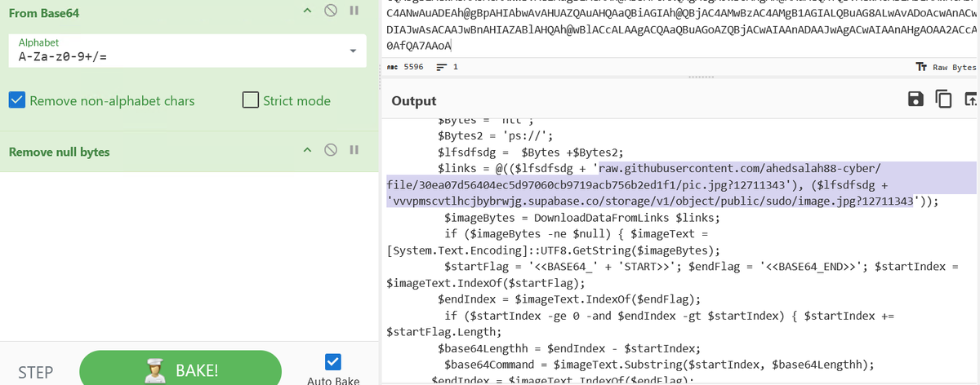
Task: Click the input line count indicator
Action: [447, 67]
